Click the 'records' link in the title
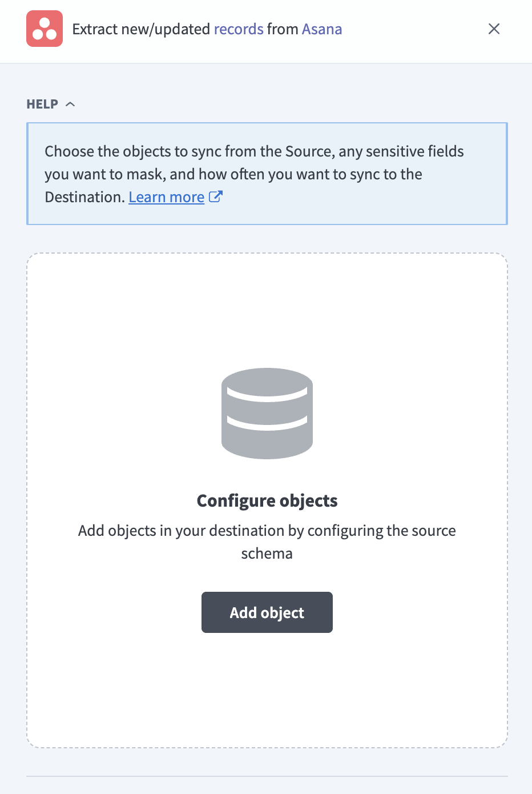The height and width of the screenshot is (794, 532). (239, 29)
